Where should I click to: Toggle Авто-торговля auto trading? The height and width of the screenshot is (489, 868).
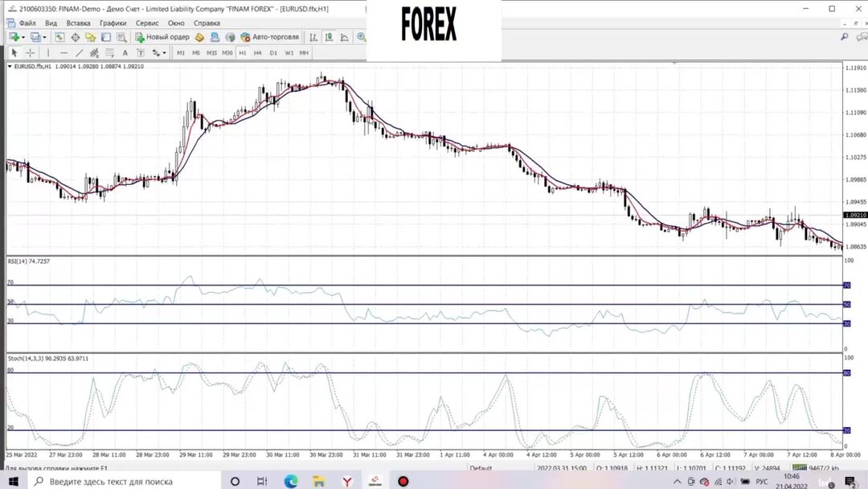(x=270, y=37)
